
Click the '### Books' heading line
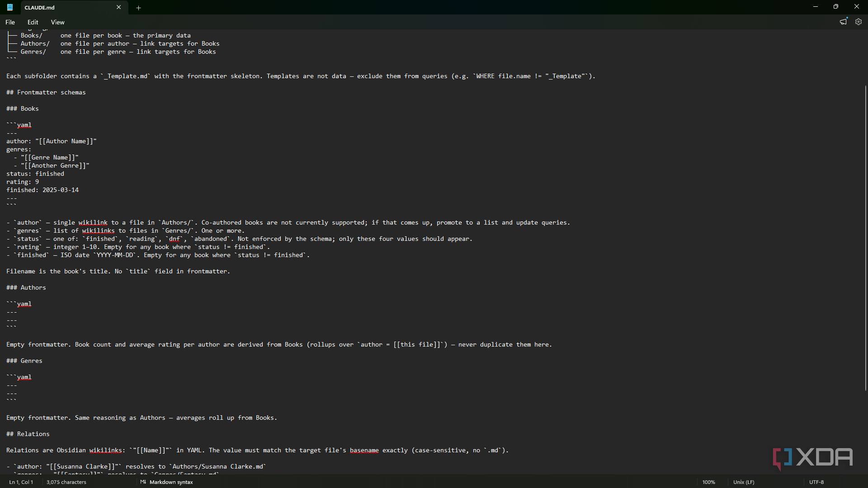click(23, 108)
